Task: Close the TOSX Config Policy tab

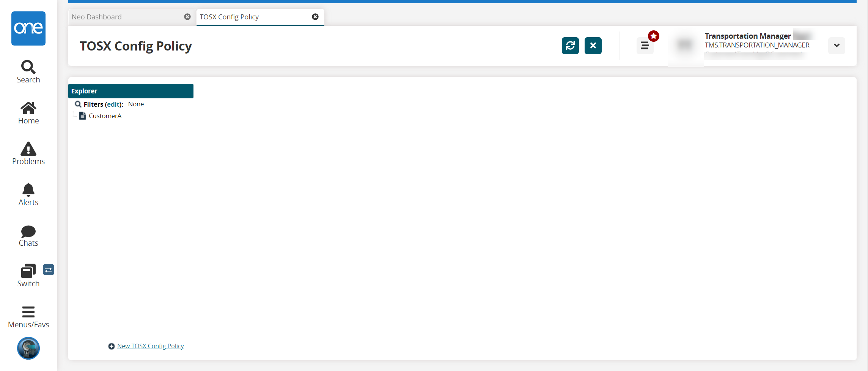Action: click(315, 17)
